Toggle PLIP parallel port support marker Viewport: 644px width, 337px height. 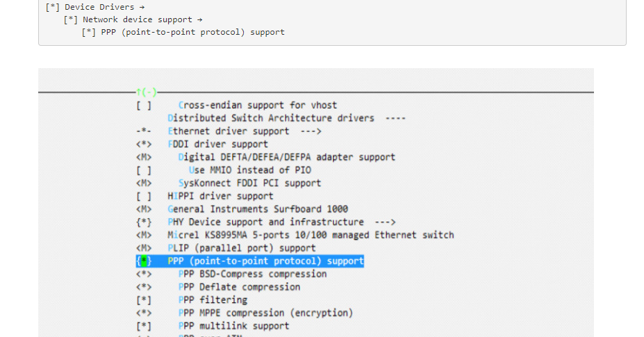144,248
